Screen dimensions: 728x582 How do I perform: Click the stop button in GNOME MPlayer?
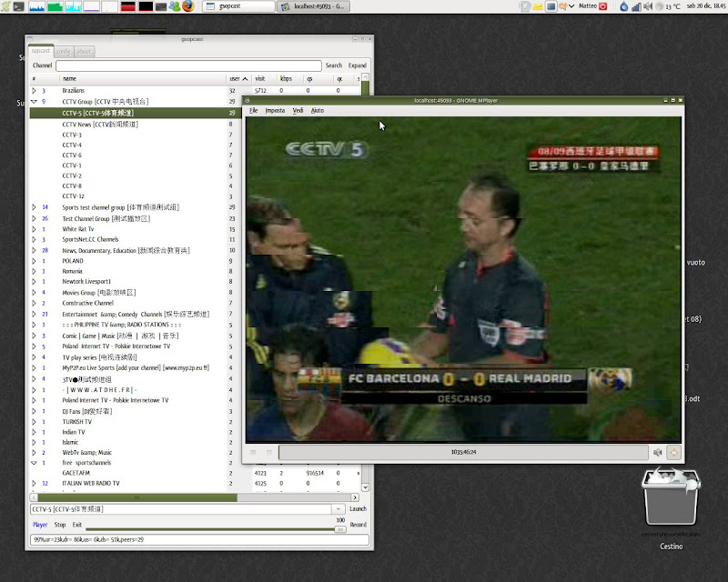click(268, 452)
